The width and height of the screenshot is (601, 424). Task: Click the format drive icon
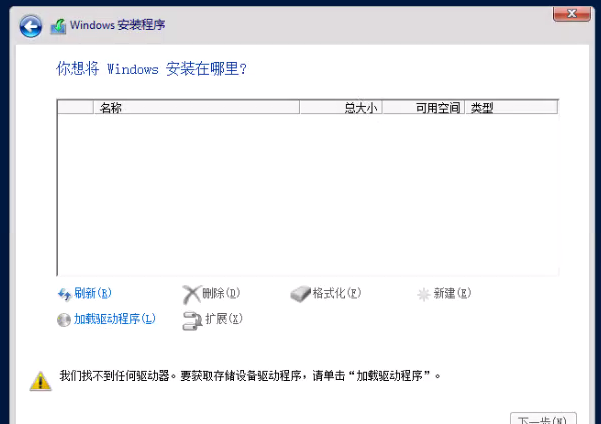[300, 294]
